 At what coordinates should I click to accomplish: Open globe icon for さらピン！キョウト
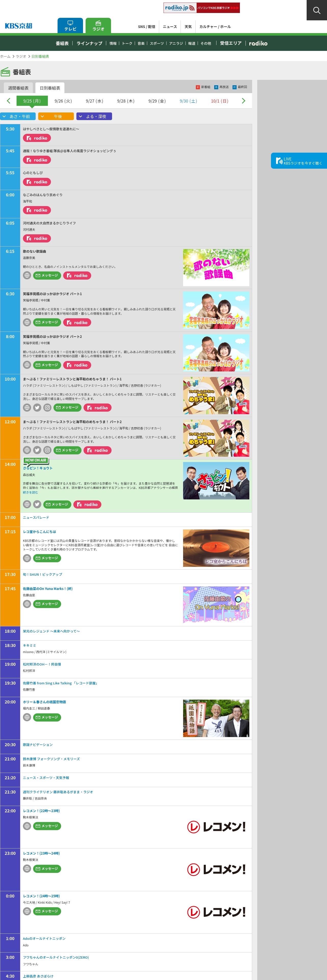coord(27,505)
